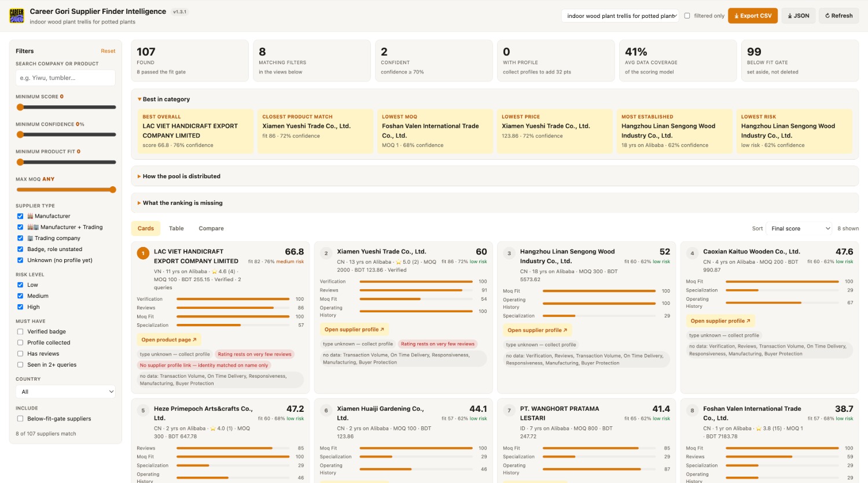Click the Minimum Product Fit slider handle
The width and height of the screenshot is (868, 483).
coord(20,162)
